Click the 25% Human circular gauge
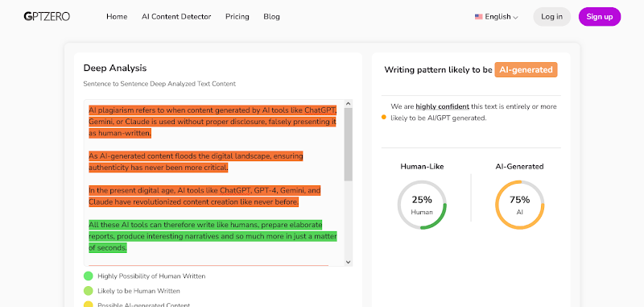This screenshot has height=307, width=644. pos(422,205)
